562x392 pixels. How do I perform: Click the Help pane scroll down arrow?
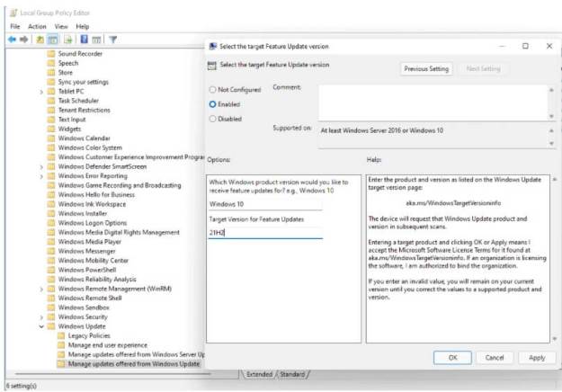click(555, 339)
